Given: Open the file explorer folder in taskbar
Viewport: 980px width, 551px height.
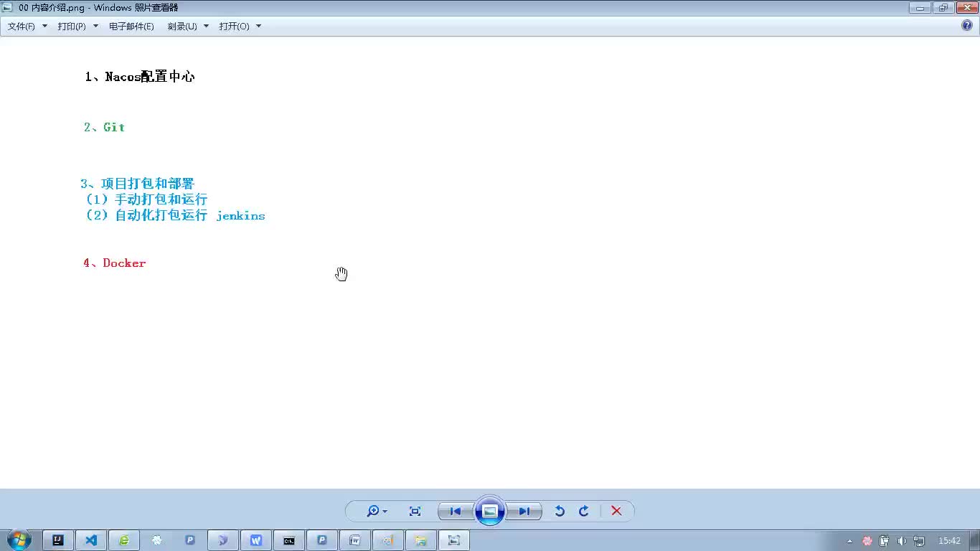Looking at the screenshot, I should (421, 540).
